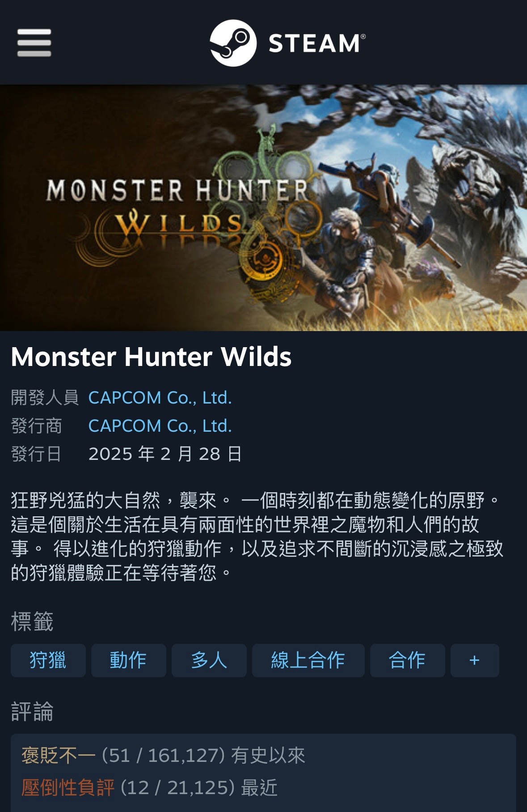Expand more tags with plus button
Image resolution: width=527 pixels, height=812 pixels.
(475, 660)
